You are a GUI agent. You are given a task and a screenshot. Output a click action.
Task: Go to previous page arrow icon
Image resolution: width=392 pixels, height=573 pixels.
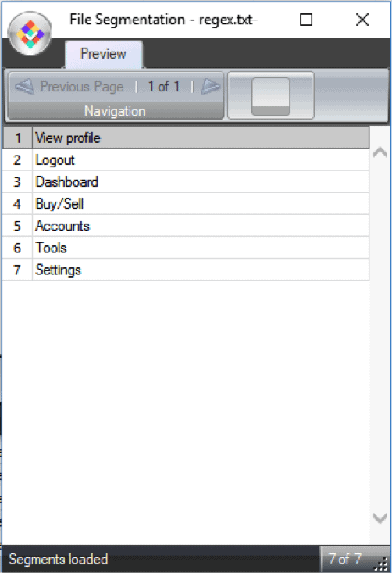[24, 87]
